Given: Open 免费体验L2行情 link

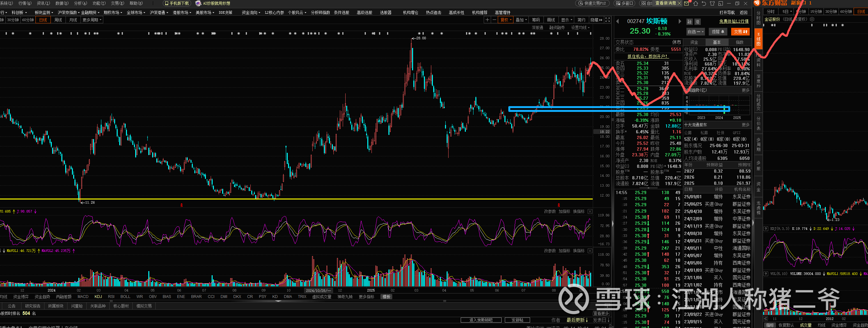Looking at the screenshot, I should pos(734,21).
